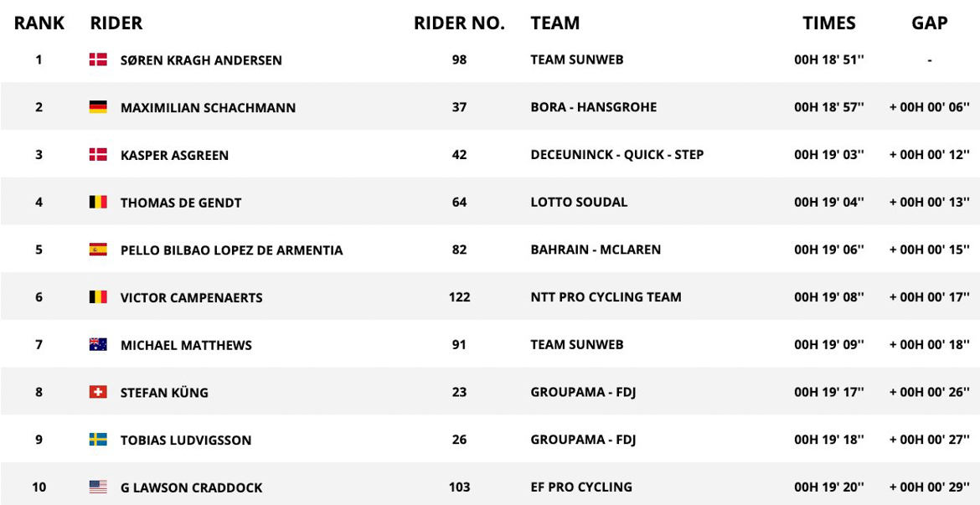980x505 pixels.
Task: Open the Deceuninck - Quick - Step team
Action: tap(616, 155)
